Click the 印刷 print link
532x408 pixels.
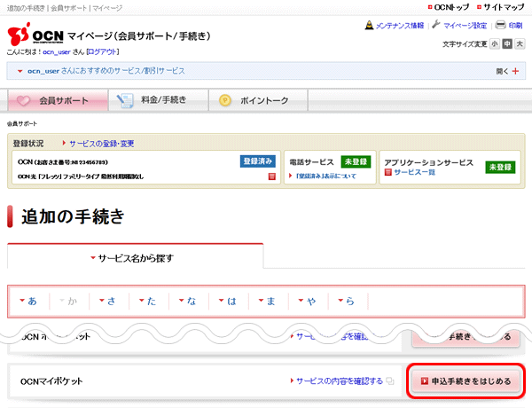pos(515,26)
